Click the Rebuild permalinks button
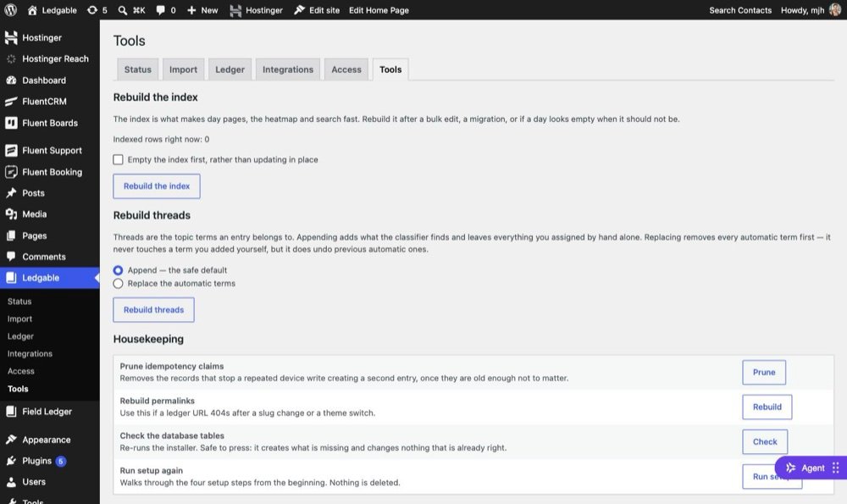This screenshot has width=847, height=504. (767, 407)
